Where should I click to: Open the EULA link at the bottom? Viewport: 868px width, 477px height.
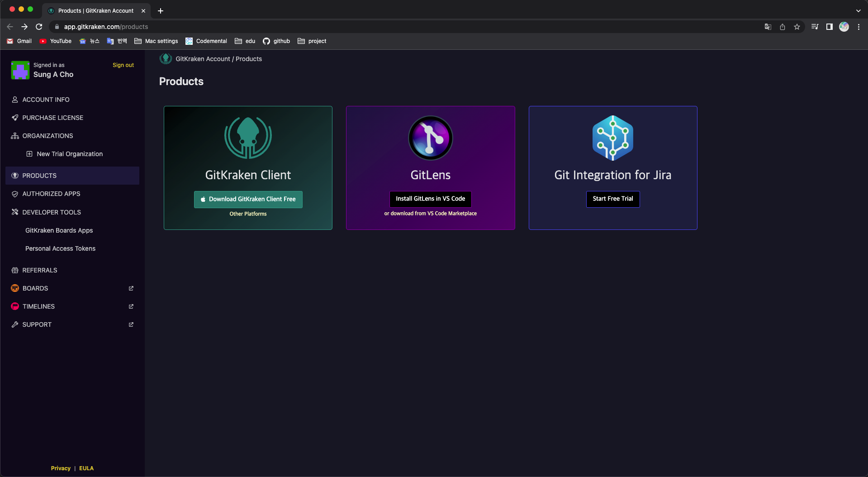[x=86, y=468]
